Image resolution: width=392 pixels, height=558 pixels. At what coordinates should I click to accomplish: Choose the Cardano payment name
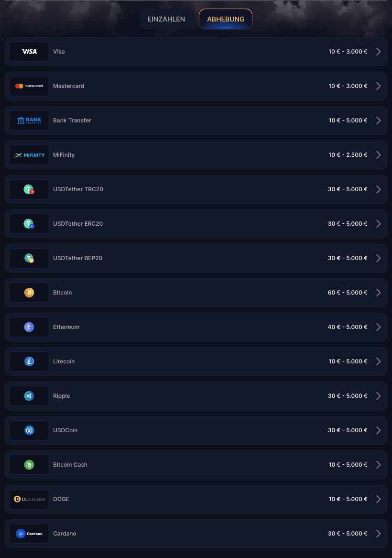(x=65, y=534)
